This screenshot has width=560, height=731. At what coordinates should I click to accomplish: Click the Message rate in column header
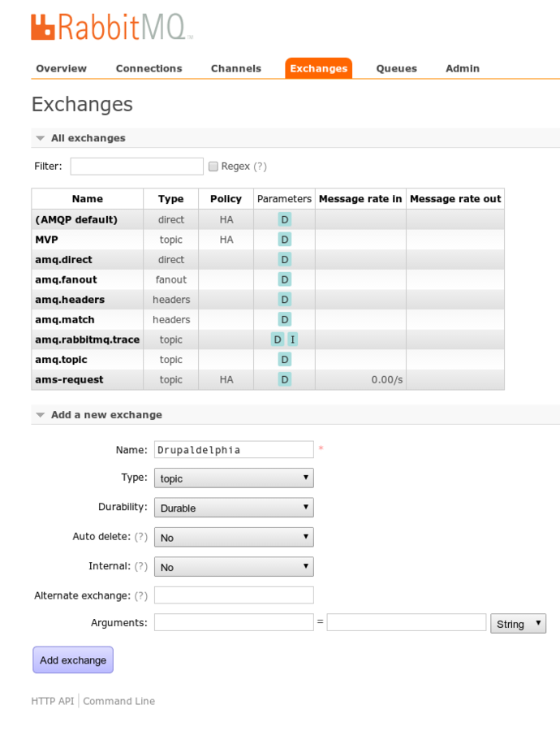coord(360,199)
